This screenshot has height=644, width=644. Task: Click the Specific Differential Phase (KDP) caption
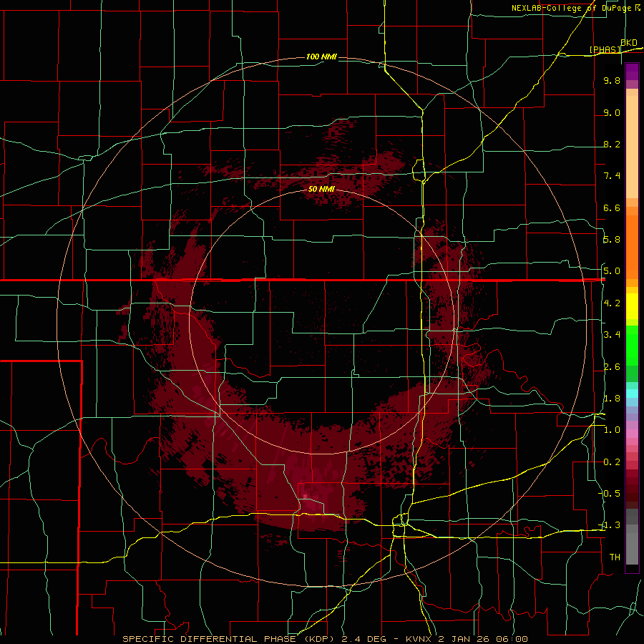click(325, 639)
